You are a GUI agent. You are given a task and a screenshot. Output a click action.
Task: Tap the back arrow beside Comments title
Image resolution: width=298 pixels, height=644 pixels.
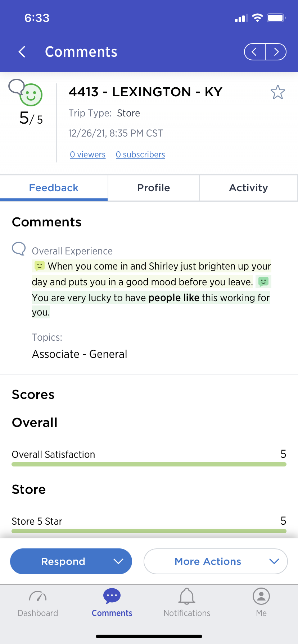pos(22,52)
